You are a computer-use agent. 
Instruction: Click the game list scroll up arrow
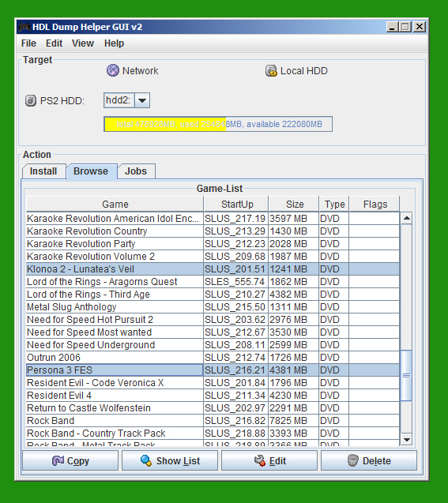(x=407, y=219)
